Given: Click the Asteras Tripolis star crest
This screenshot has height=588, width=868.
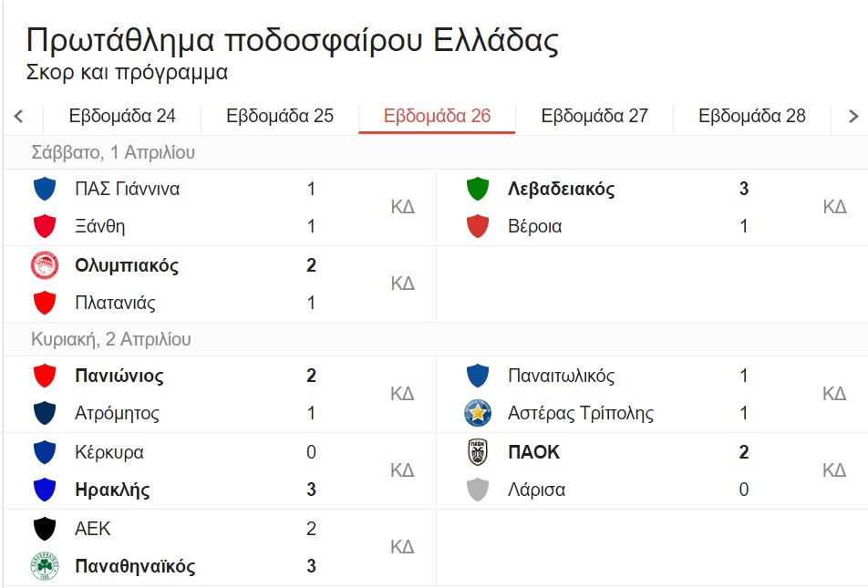Looking at the screenshot, I should [478, 413].
